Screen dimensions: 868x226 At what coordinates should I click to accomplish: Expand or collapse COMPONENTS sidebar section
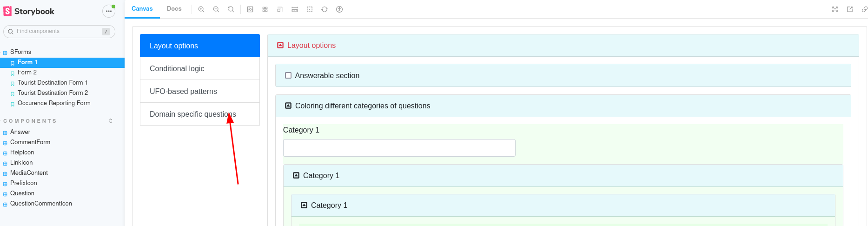pos(111,121)
